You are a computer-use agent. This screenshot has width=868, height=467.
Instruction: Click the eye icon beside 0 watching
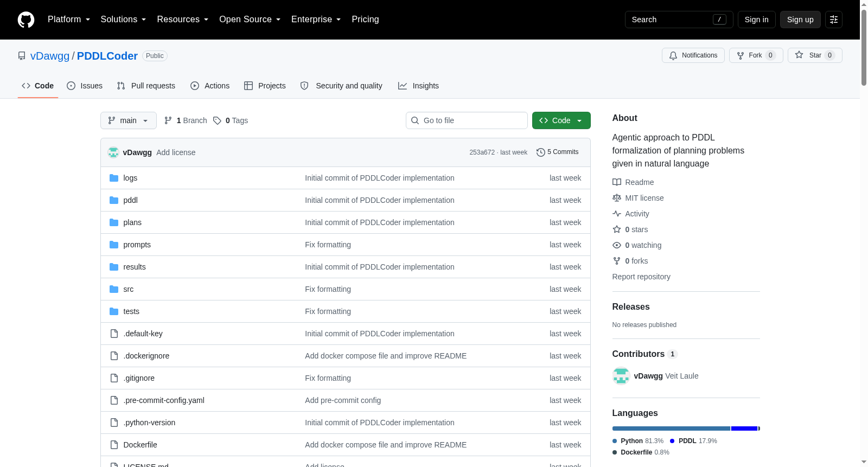(x=617, y=245)
